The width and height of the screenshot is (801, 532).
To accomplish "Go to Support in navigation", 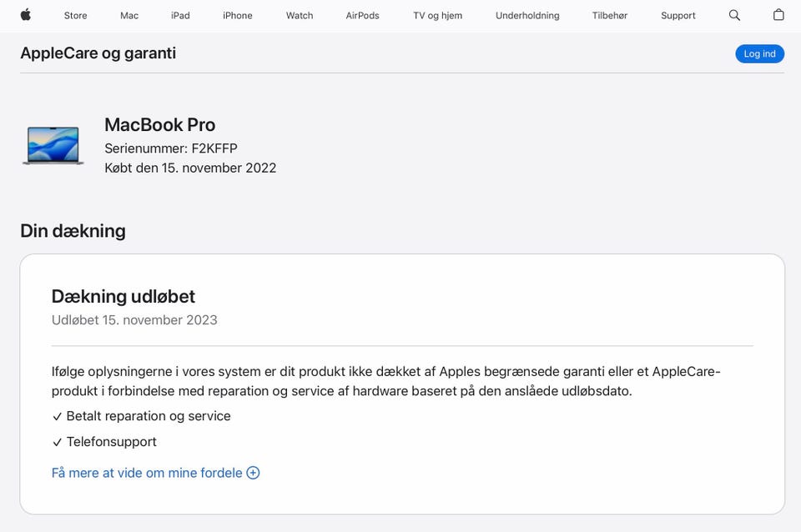I will point(678,15).
